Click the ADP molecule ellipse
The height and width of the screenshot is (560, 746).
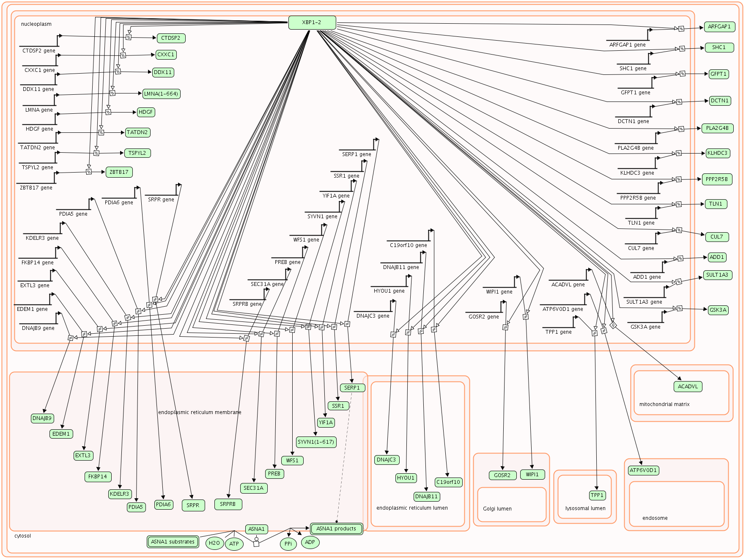pos(310,542)
